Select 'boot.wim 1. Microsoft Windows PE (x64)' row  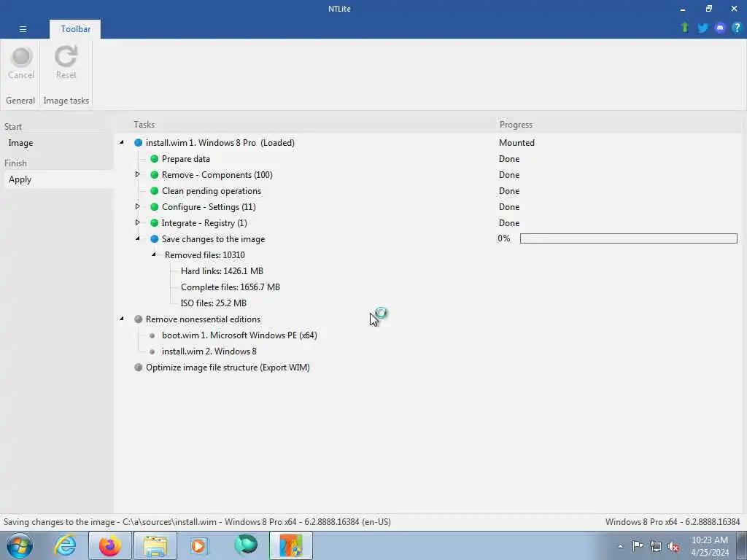click(239, 335)
